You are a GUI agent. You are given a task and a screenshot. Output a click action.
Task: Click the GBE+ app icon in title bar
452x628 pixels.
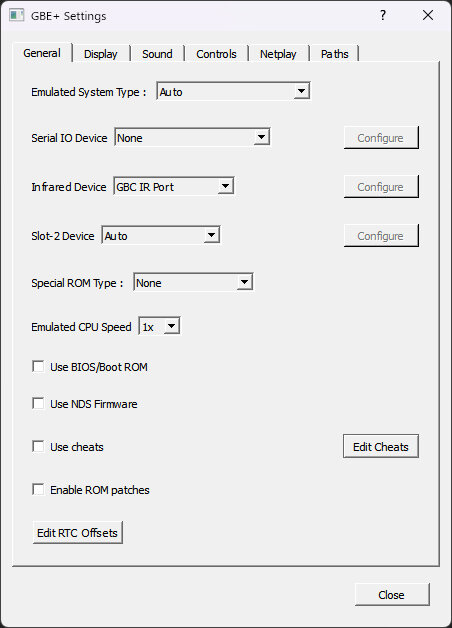coord(16,15)
